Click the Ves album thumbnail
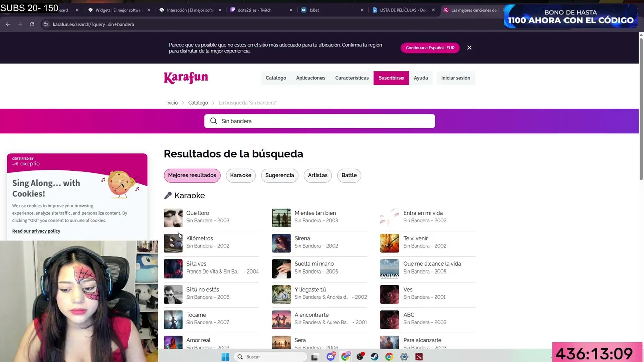644x362 pixels. pyautogui.click(x=389, y=294)
